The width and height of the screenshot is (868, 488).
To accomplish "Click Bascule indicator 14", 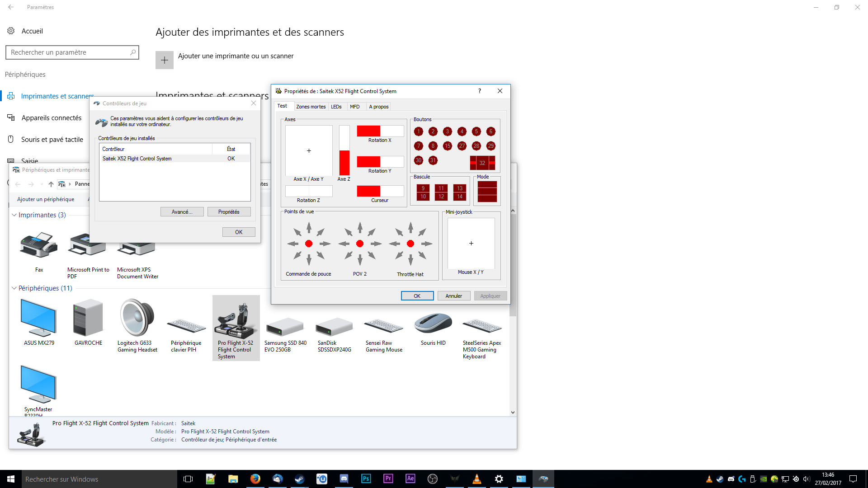I will pyautogui.click(x=460, y=197).
